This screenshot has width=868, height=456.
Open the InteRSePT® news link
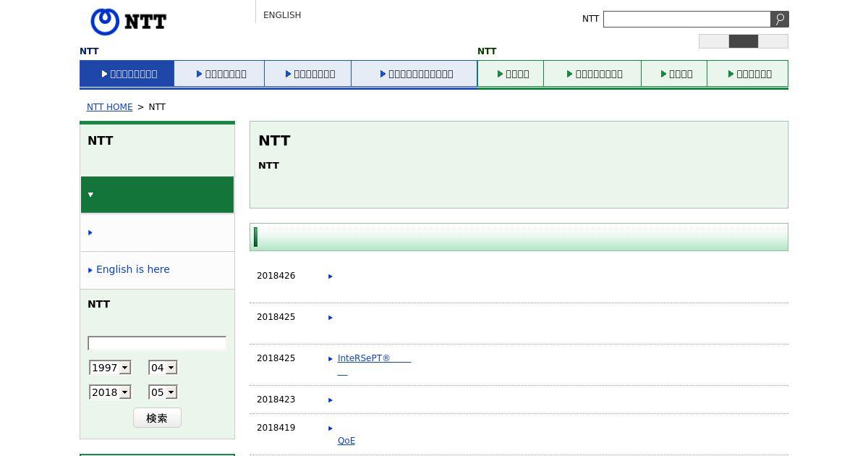374,358
